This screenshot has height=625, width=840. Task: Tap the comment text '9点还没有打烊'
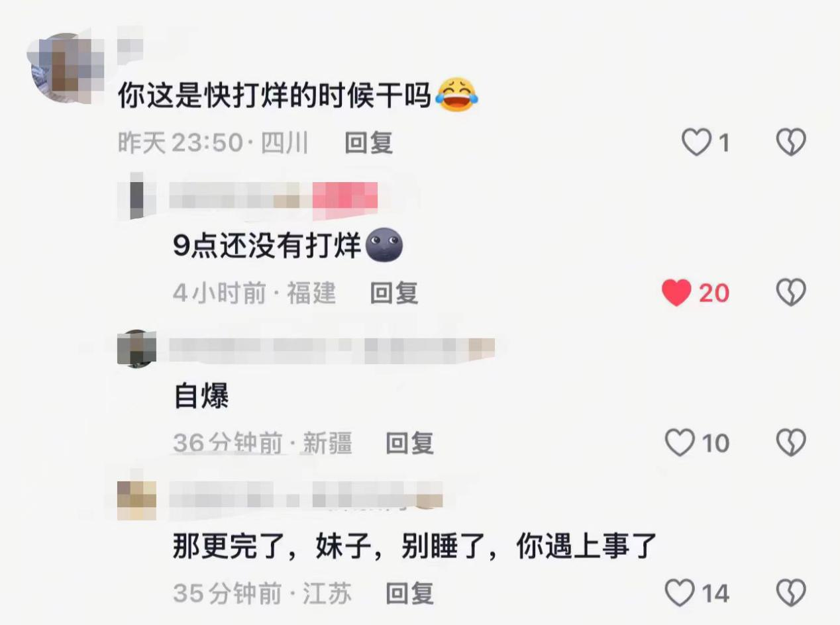pos(267,247)
